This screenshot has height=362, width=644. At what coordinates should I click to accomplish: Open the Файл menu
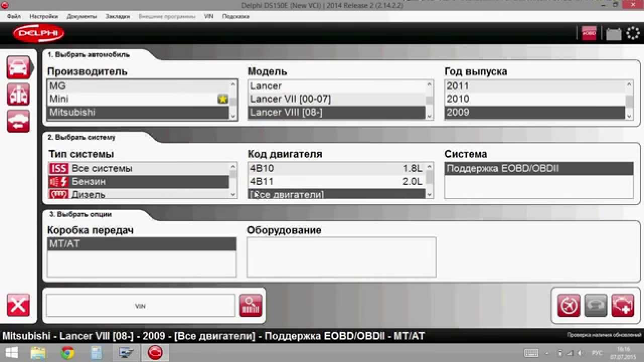pos(14,17)
